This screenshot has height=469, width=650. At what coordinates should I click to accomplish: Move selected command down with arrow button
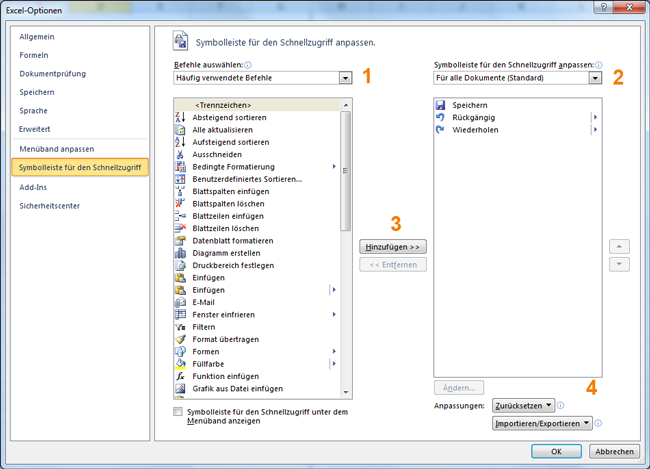coord(619,264)
